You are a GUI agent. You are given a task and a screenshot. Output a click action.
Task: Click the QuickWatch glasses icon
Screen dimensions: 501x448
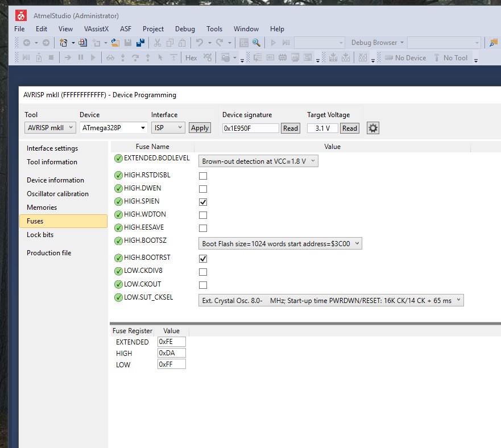point(110,58)
